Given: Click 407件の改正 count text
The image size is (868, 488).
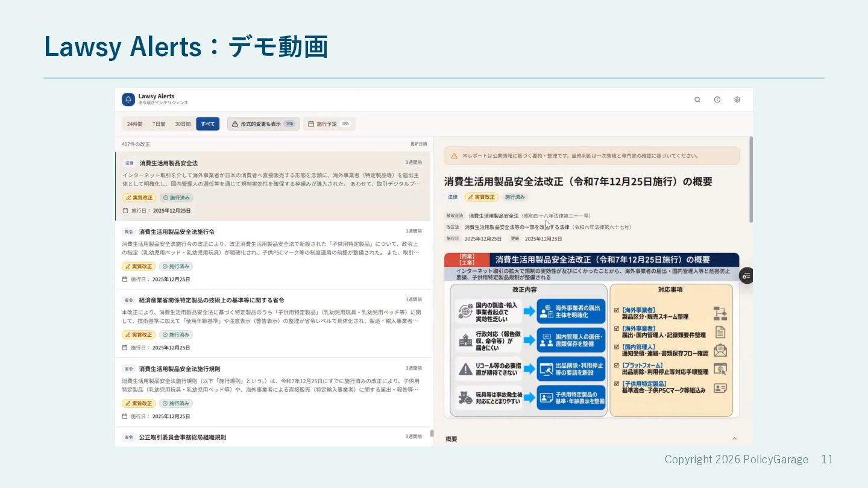Looking at the screenshot, I should (136, 144).
